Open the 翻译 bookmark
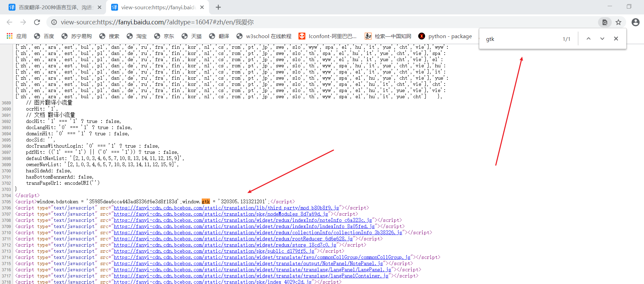Screen dimensions: 644x284 [x=219, y=36]
